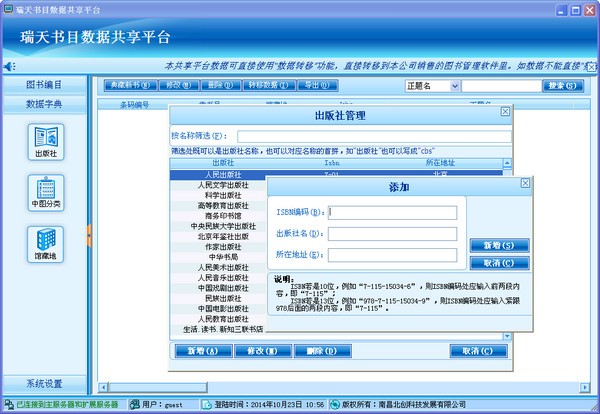The height and width of the screenshot is (414, 600).
Task: Sort by 出版社 column header
Action: [223, 163]
